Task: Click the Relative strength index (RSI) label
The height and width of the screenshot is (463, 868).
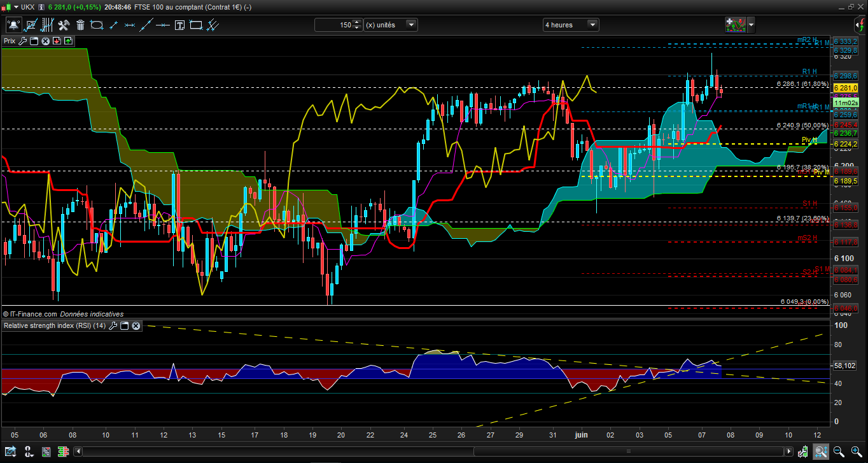Action: tap(55, 325)
